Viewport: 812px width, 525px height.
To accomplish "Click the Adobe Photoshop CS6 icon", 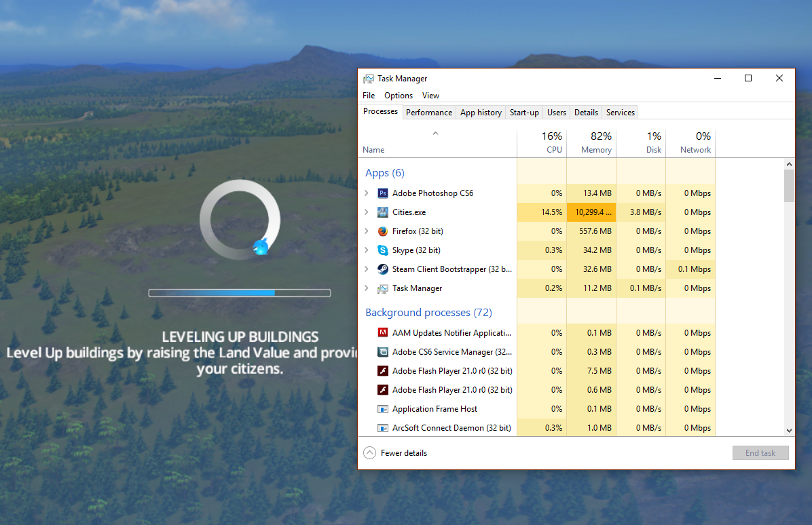I will coord(382,193).
